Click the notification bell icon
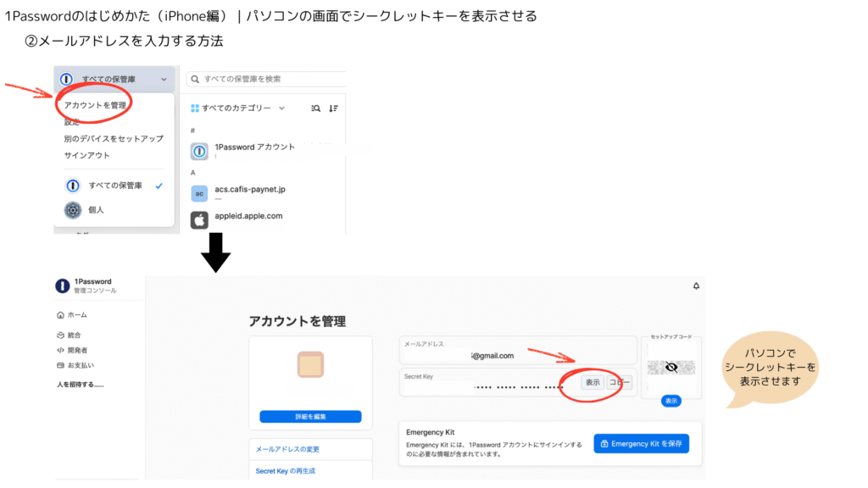 tap(697, 286)
